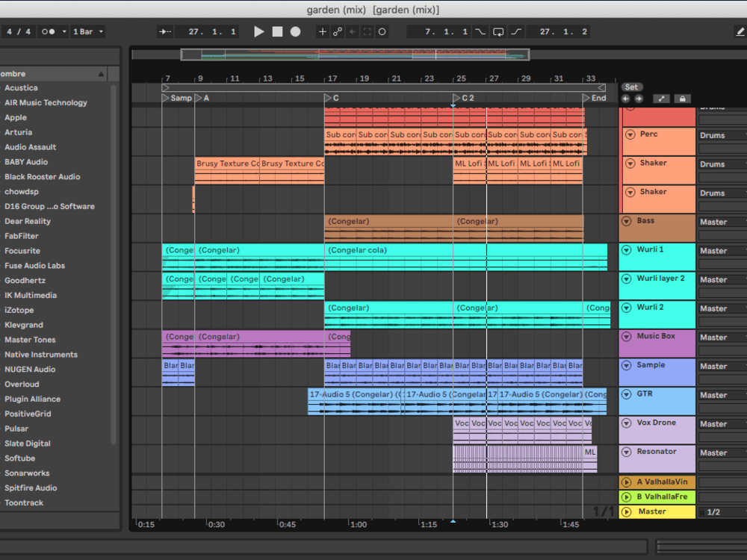Image resolution: width=747 pixels, height=560 pixels.
Task: Enable MIDI Arrangement Overdub plus icon
Action: click(x=323, y=31)
